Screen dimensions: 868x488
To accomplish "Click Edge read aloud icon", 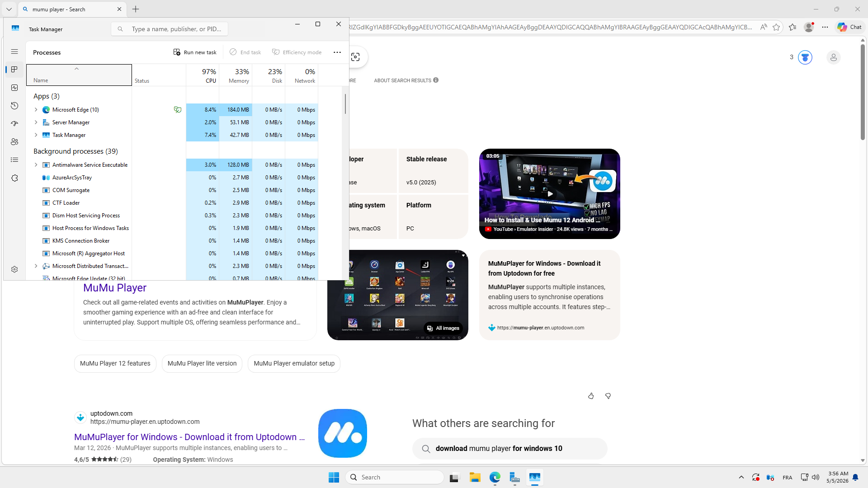I will tap(764, 27).
